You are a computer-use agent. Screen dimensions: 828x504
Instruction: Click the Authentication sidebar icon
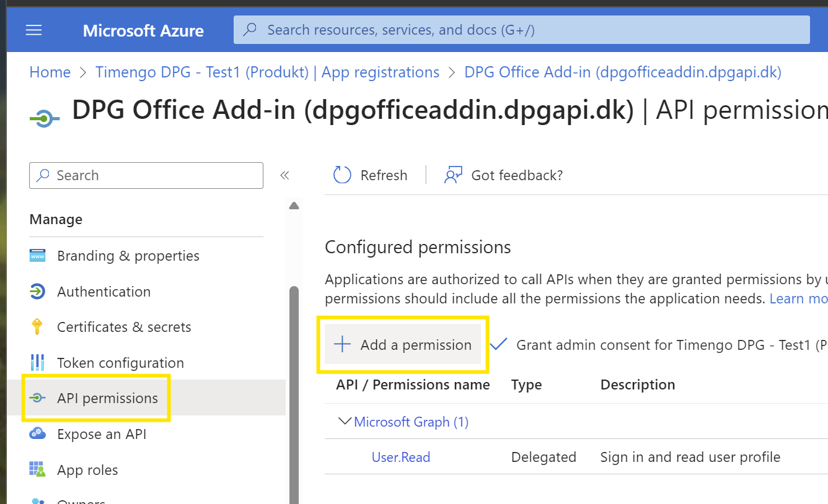tap(37, 292)
